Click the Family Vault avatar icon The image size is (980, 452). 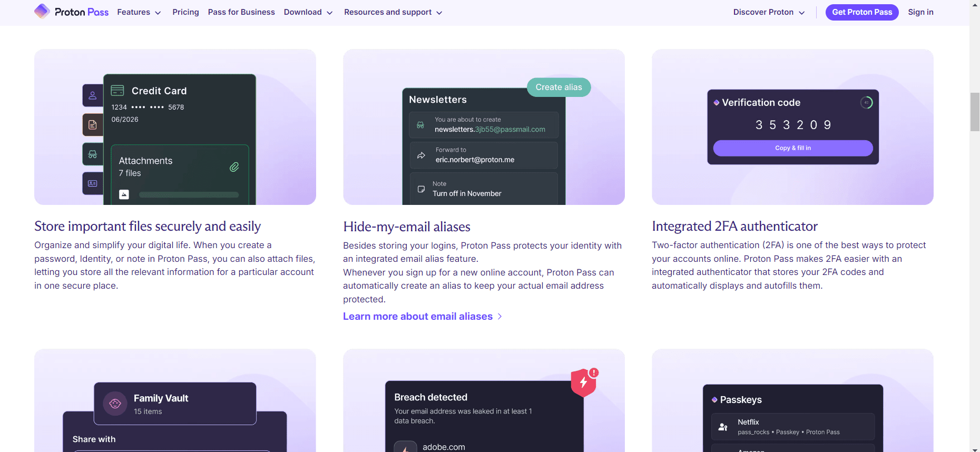coord(115,404)
